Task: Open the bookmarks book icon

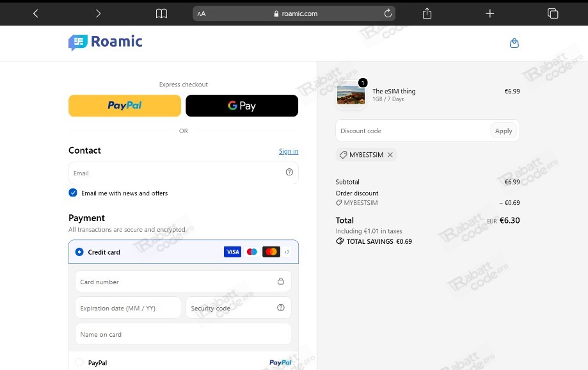Action: click(161, 13)
